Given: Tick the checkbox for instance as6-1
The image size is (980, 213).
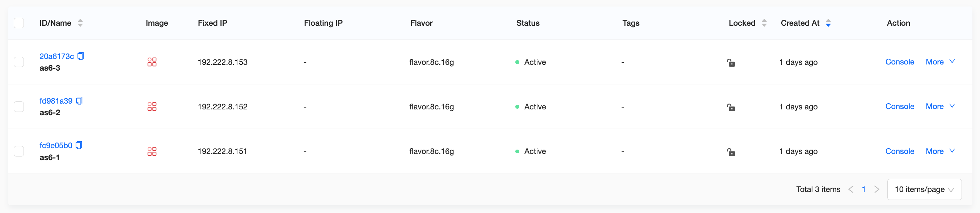Looking at the screenshot, I should [x=19, y=152].
